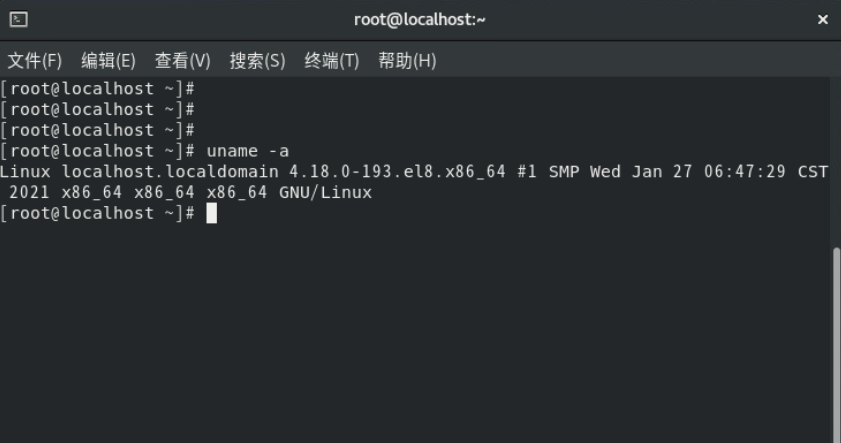Click the vertical scrollbar thumb

point(836,340)
